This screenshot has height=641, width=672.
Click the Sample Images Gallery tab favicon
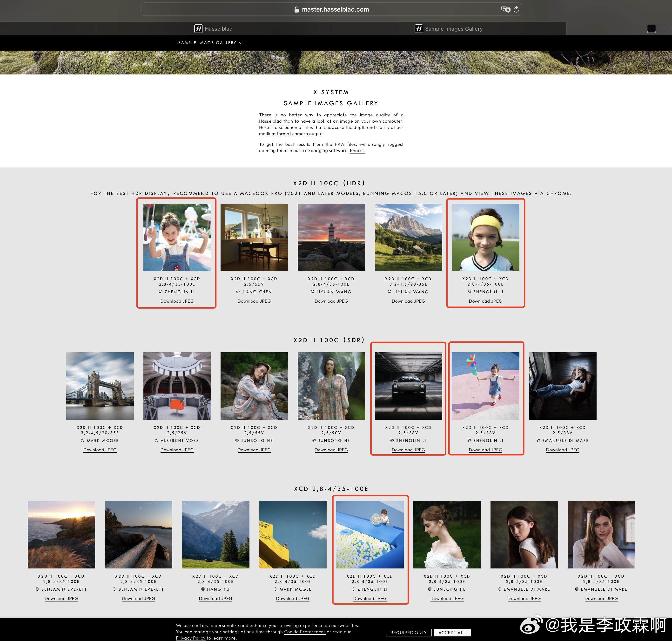419,29
